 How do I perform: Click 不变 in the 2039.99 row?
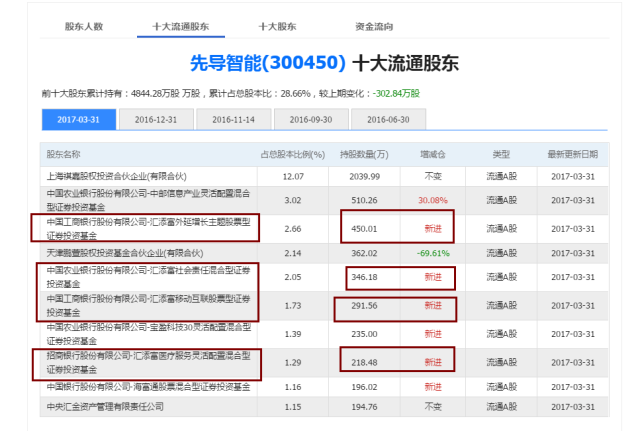(x=433, y=176)
